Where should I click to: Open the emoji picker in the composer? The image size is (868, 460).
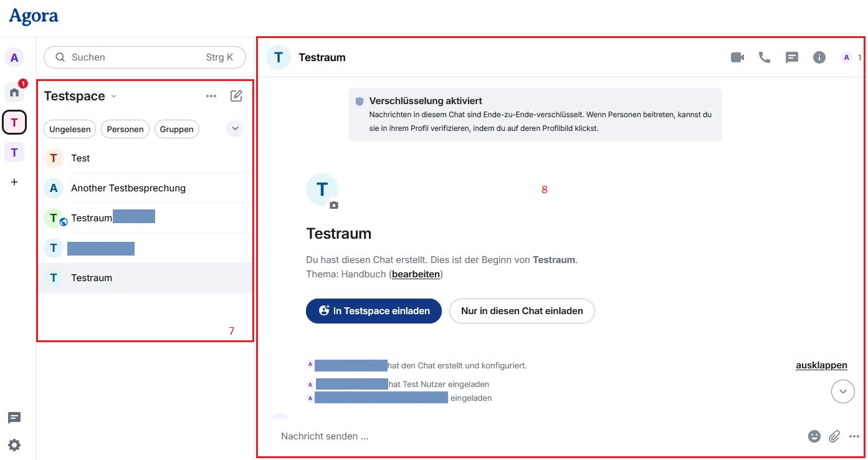tap(814, 436)
